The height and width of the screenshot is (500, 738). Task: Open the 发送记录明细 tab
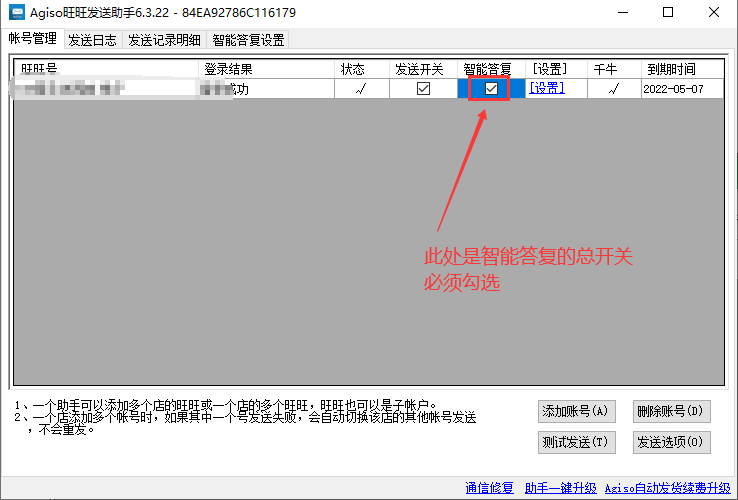point(164,40)
